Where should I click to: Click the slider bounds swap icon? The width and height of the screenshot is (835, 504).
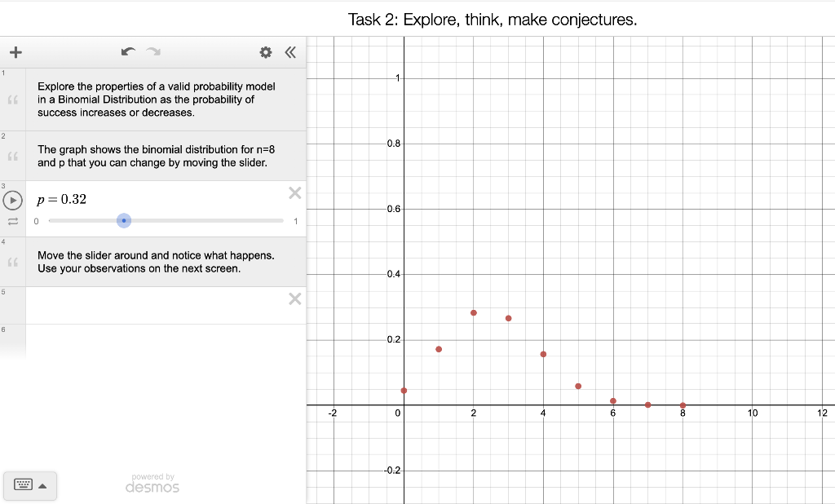[12, 220]
